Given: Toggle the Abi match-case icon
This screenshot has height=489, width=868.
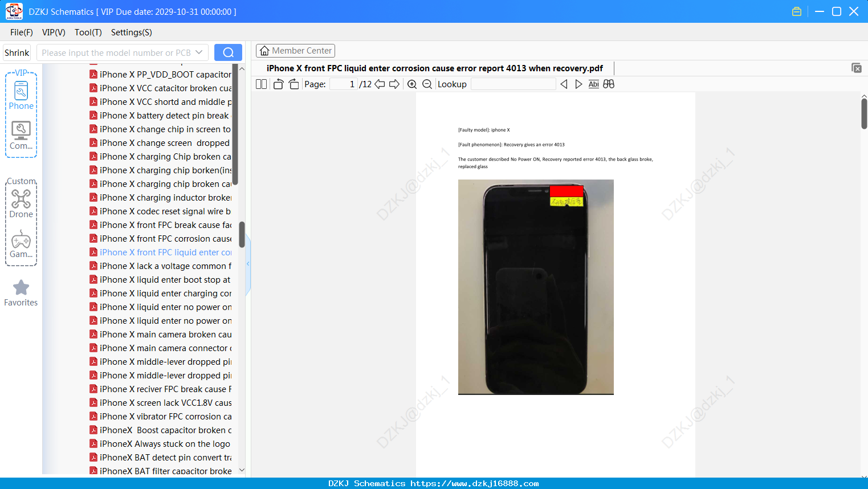Looking at the screenshot, I should [594, 84].
